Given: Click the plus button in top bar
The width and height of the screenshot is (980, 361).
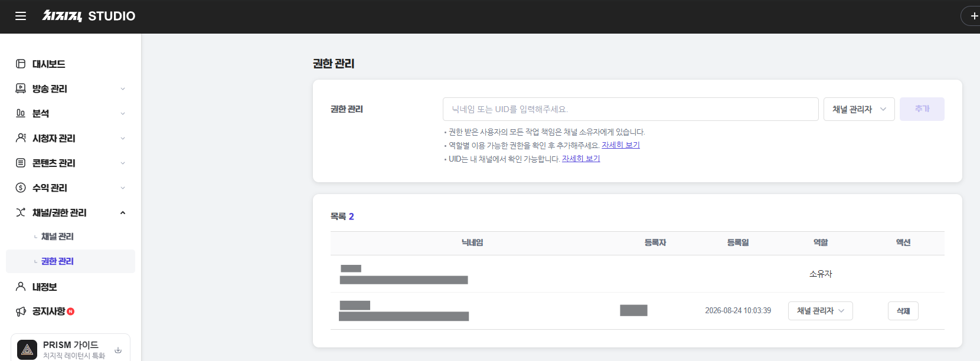Looking at the screenshot, I should (974, 16).
